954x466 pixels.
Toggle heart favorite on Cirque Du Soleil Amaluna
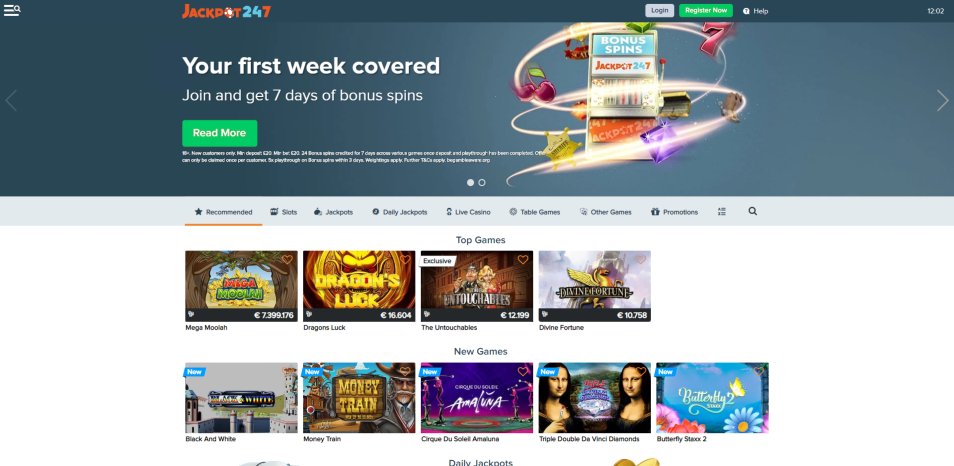point(523,371)
